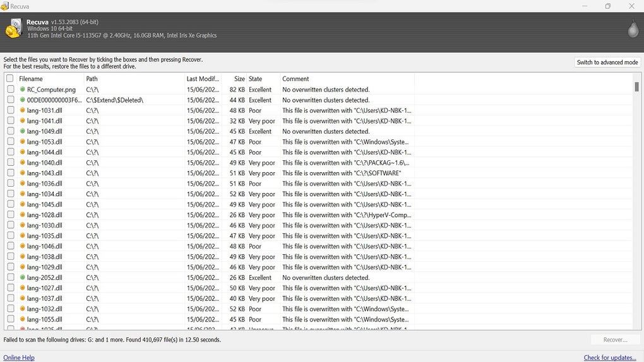
Task: Open the Online Help link
Action: 19,358
